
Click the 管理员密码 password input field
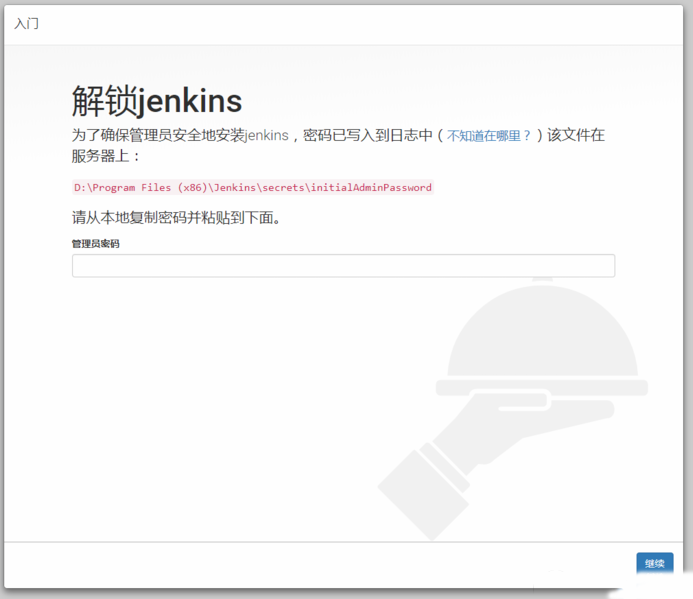(x=343, y=266)
